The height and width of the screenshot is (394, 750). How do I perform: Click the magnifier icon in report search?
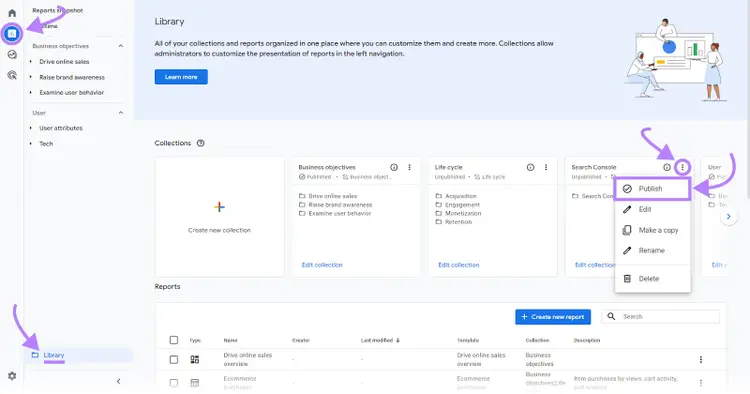pyautogui.click(x=611, y=317)
